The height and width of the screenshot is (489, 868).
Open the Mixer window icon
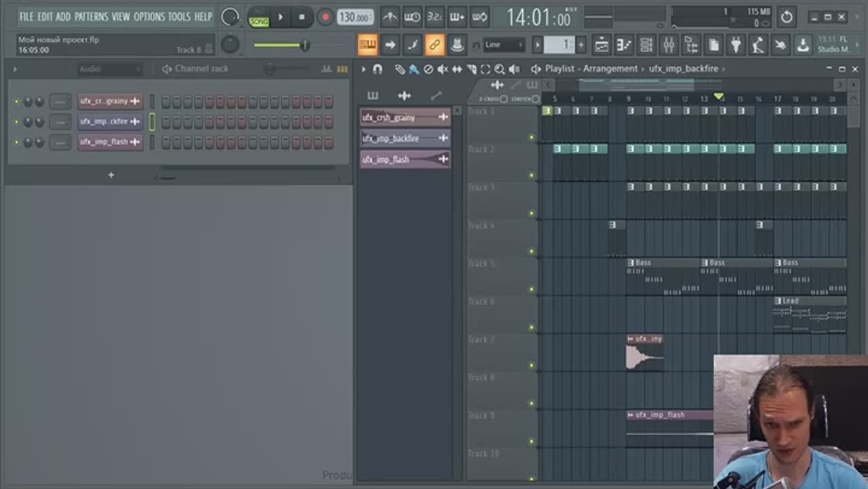pyautogui.click(x=669, y=45)
